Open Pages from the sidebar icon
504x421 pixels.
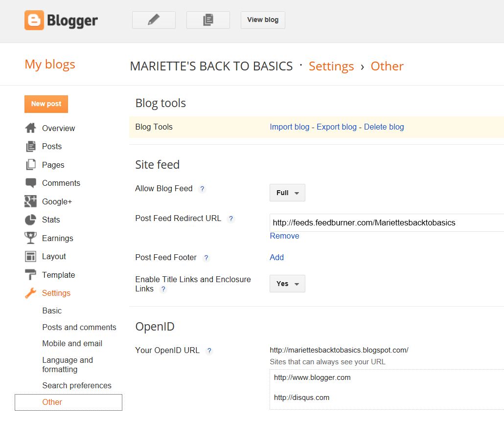point(30,165)
